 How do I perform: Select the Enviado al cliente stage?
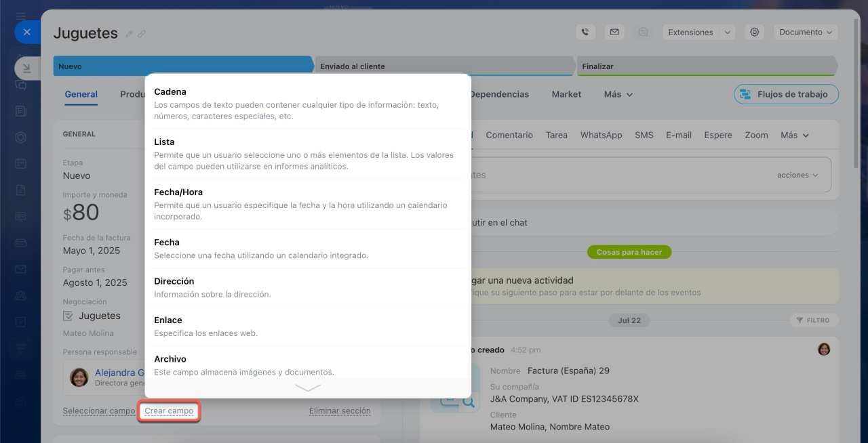tap(445, 66)
